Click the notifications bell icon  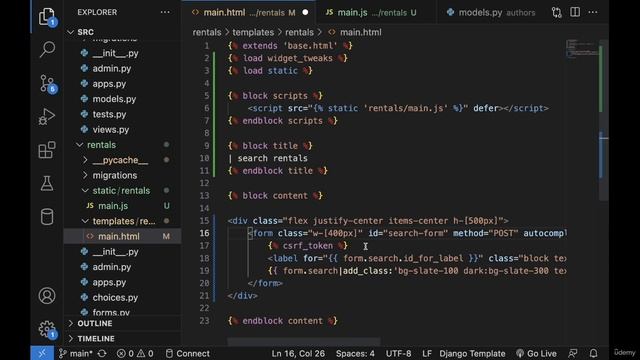click(593, 353)
